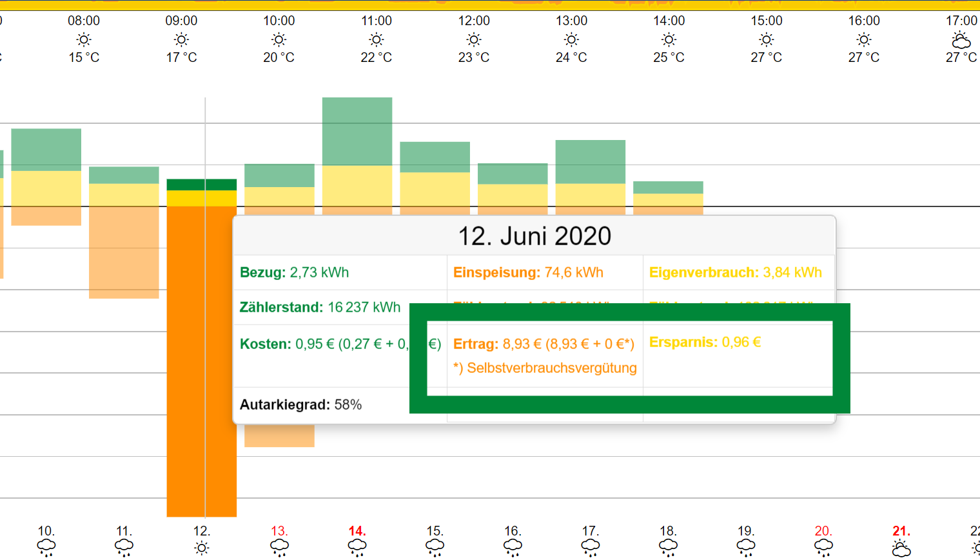The image size is (980, 560).
Task: Click the sun-and-cloud rain icon under day 21.
Action: click(901, 548)
